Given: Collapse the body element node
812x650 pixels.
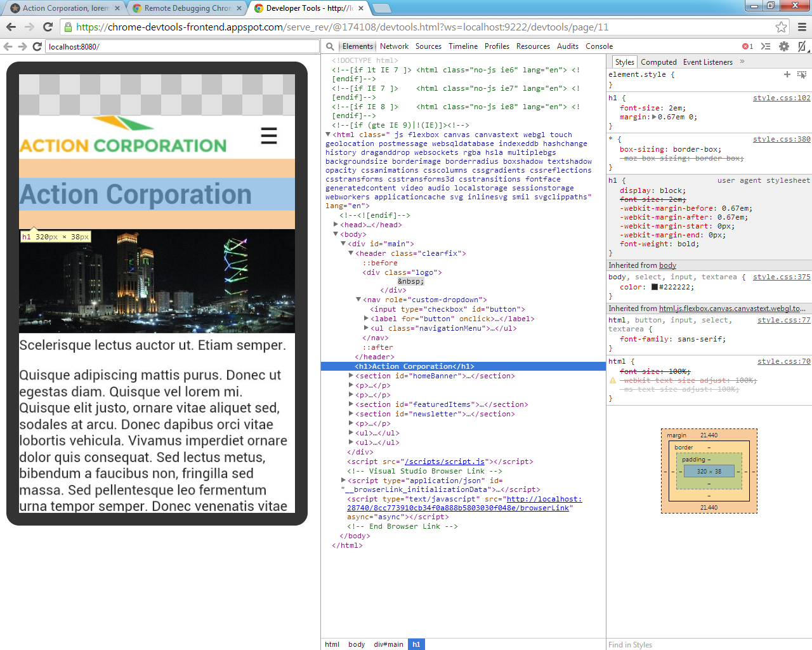Looking at the screenshot, I should coord(336,234).
